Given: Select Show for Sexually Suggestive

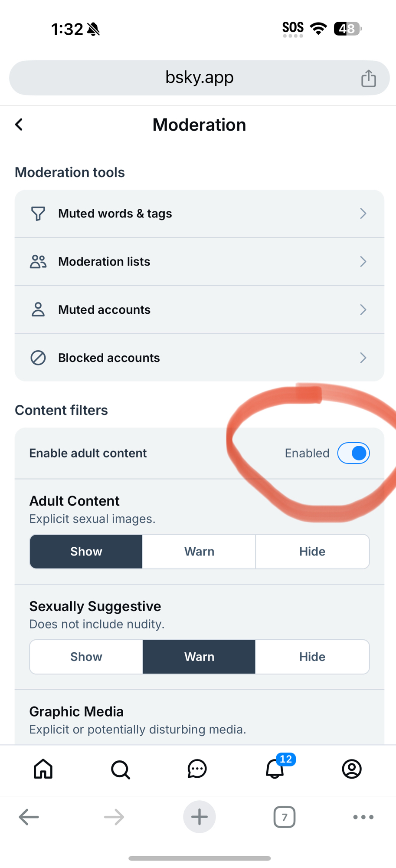Looking at the screenshot, I should click(86, 657).
